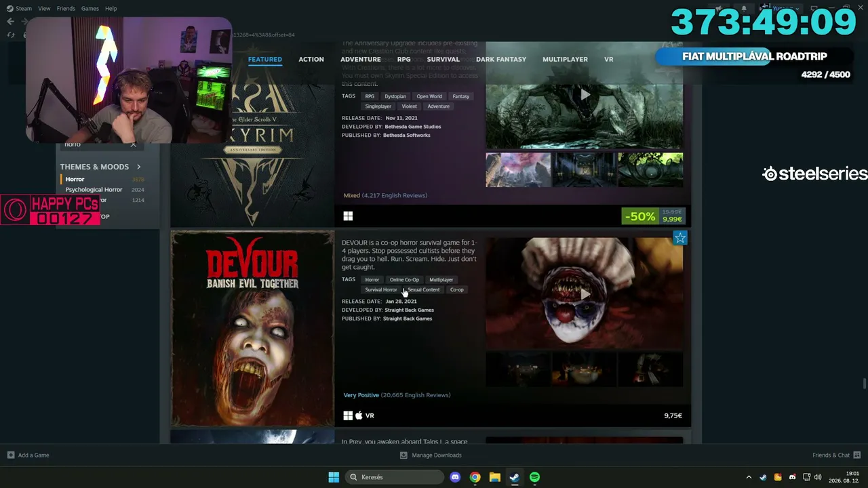Click the Online Co-Op tag on DEVOUR
Screen dimensions: 868x488
[x=404, y=280]
